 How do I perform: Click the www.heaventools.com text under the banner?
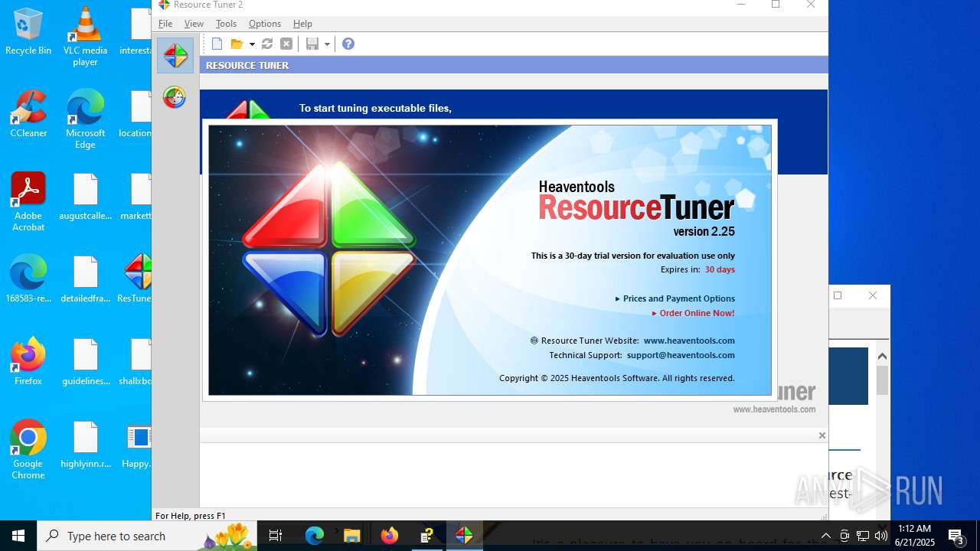pyautogui.click(x=774, y=409)
